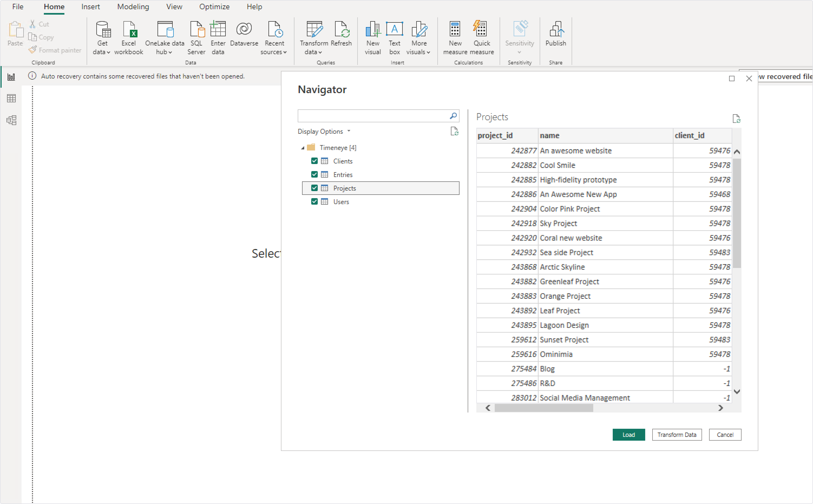
Task: Click the 'Lagoon Design' name cell
Action: coord(605,325)
